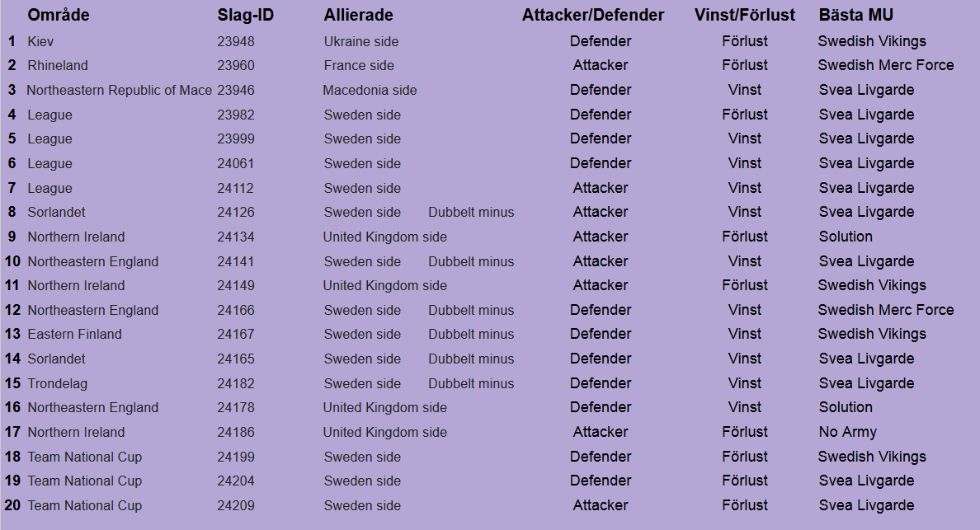Viewport: 980px width, 530px height.
Task: Select battle ID 24209
Action: click(x=236, y=506)
